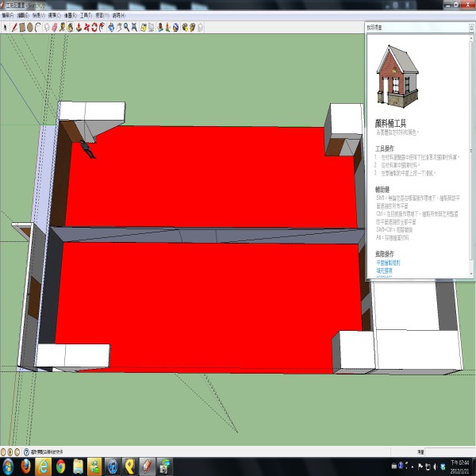
Task: Open first link under 進階操作
Action: [388, 263]
